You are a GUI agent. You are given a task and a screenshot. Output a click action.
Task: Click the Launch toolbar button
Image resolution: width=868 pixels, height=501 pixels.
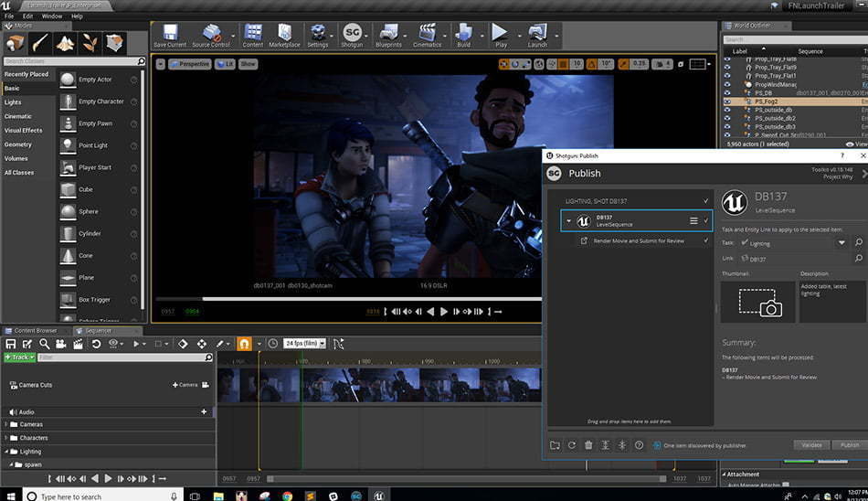[x=537, y=36]
